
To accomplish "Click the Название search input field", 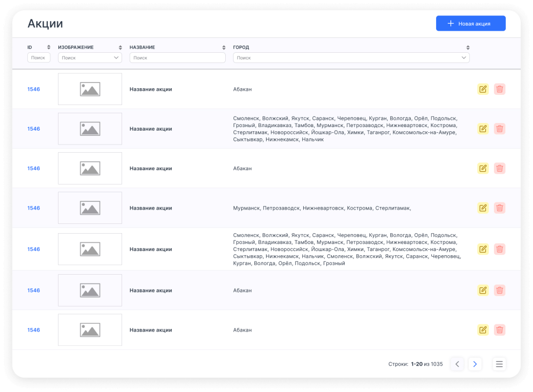I will [x=177, y=58].
